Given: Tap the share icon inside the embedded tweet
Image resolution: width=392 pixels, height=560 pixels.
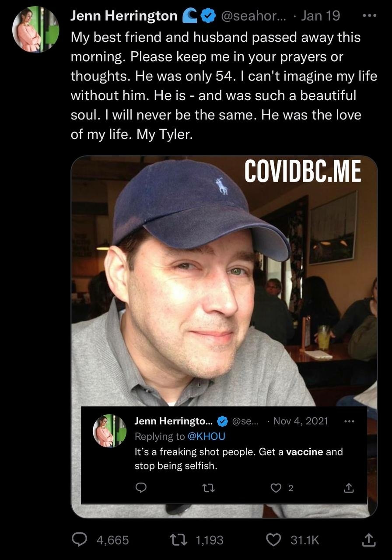Looking at the screenshot, I should pyautogui.click(x=349, y=488).
